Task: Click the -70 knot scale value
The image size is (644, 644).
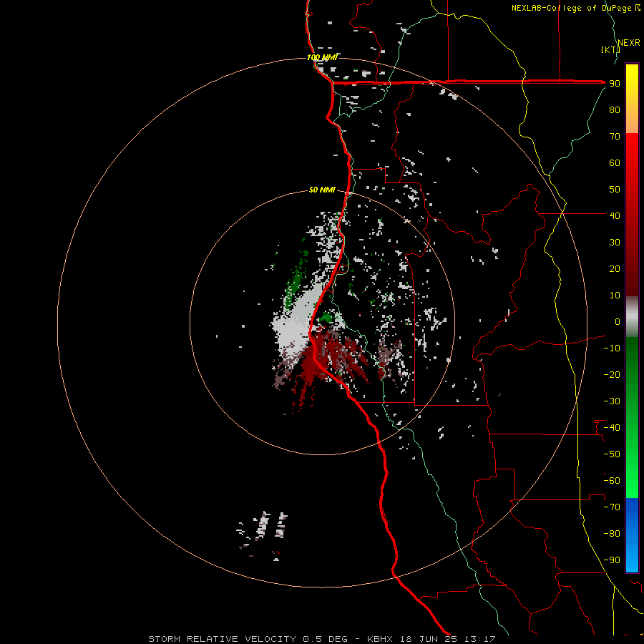Action: pyautogui.click(x=612, y=507)
